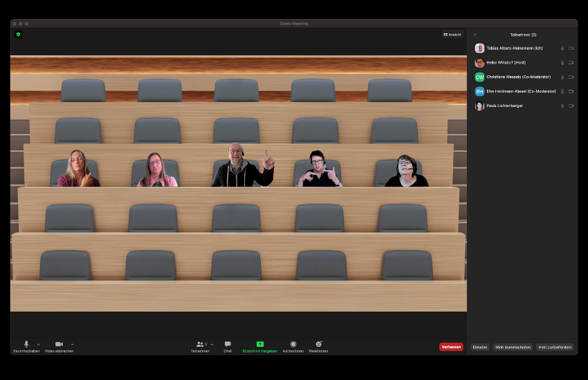Toggle microphone icon for Christiane Wessels
Viewport: 588px width, 380px height.
[x=562, y=77]
